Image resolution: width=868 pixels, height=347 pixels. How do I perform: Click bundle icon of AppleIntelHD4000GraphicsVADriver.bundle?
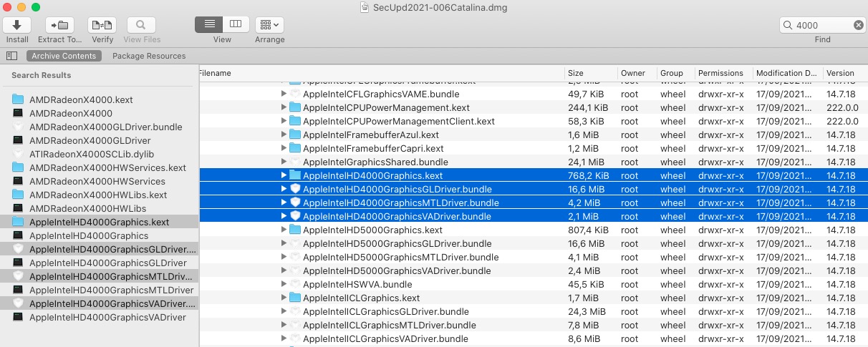tap(295, 216)
